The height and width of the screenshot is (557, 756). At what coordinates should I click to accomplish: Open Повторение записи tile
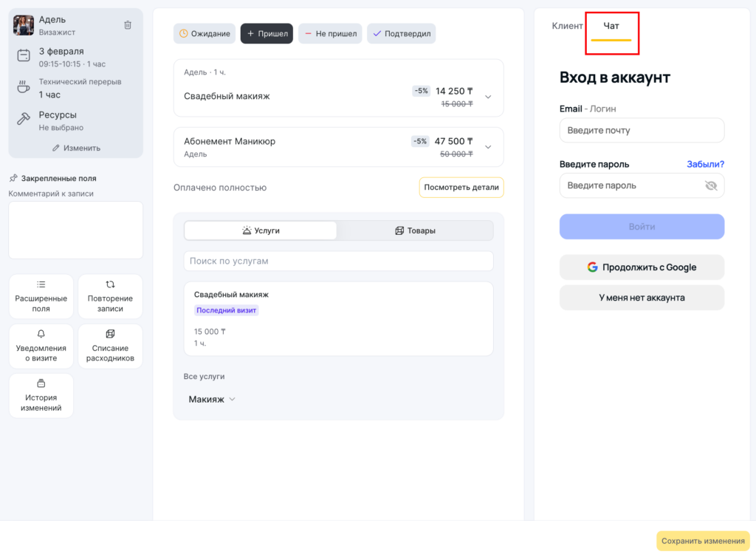point(110,296)
